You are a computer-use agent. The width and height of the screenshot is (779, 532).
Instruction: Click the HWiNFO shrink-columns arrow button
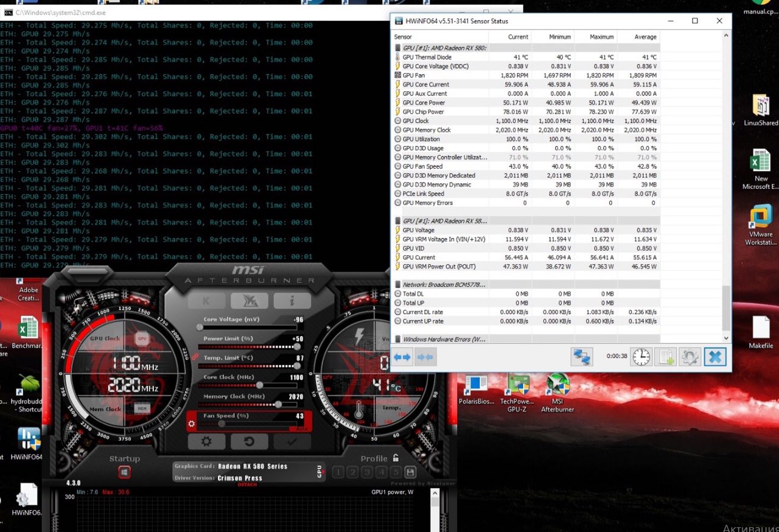(x=425, y=357)
